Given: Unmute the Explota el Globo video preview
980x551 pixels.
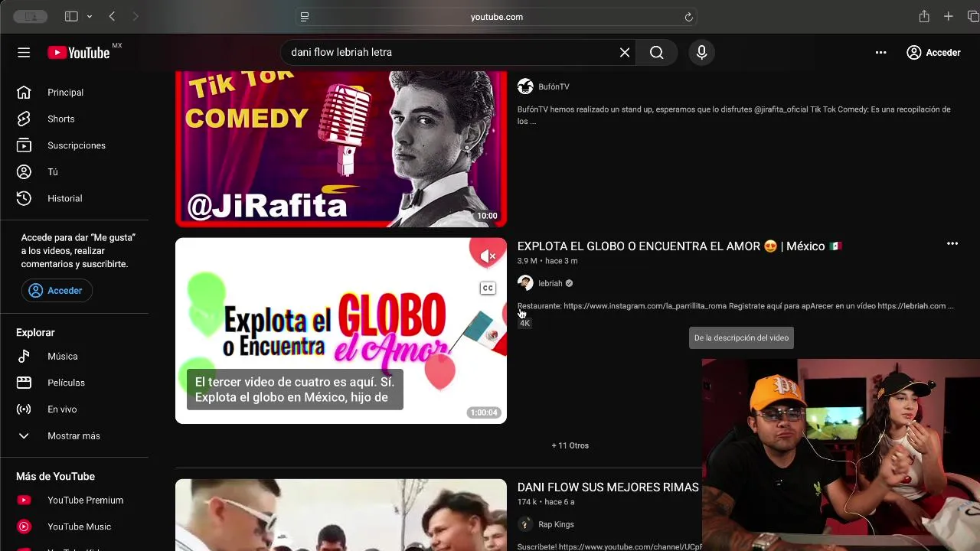Looking at the screenshot, I should click(488, 256).
